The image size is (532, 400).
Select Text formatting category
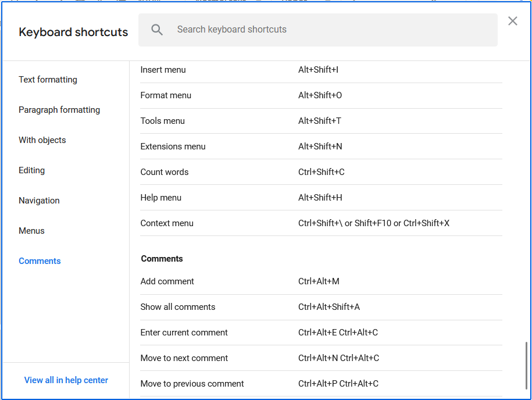[x=48, y=80]
